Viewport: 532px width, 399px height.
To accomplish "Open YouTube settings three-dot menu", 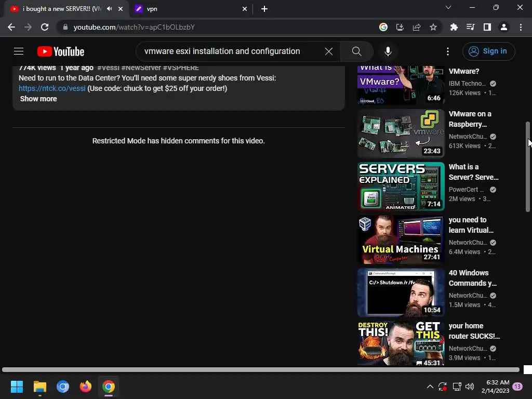I will [447, 51].
